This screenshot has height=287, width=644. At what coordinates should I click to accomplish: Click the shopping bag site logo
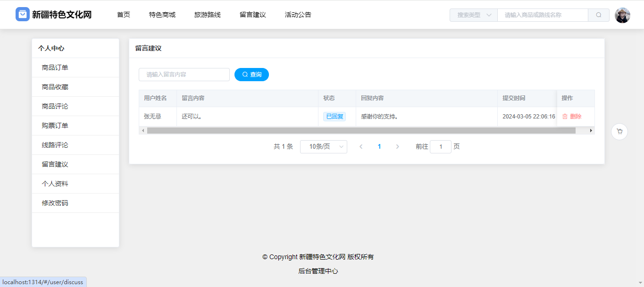click(x=23, y=15)
